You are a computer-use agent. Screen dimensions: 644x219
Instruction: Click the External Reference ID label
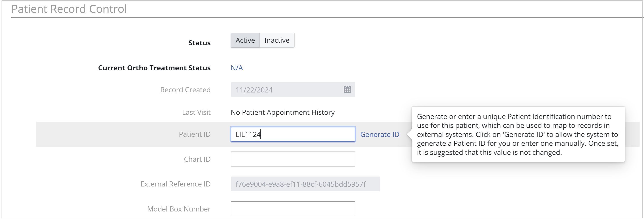[175, 184]
